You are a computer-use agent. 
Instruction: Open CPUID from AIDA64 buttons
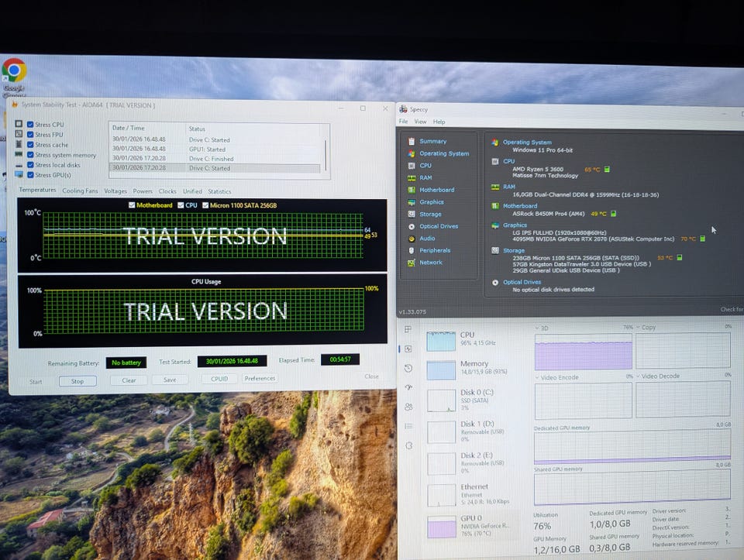pyautogui.click(x=219, y=379)
